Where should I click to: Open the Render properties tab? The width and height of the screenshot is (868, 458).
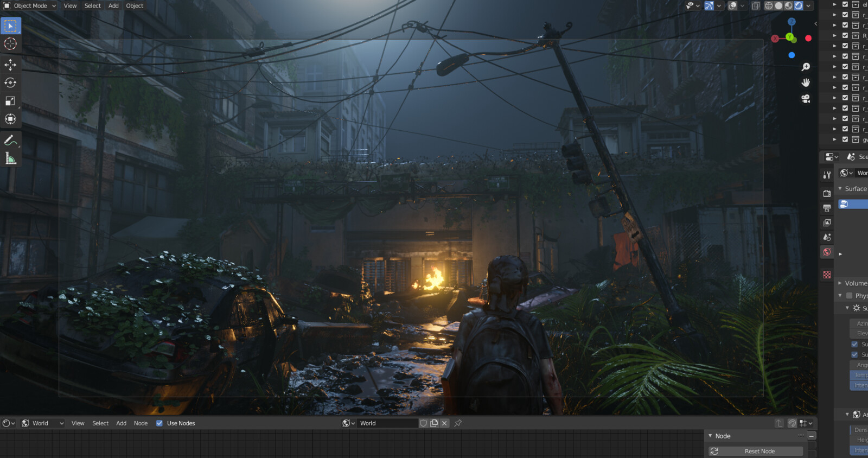(827, 193)
